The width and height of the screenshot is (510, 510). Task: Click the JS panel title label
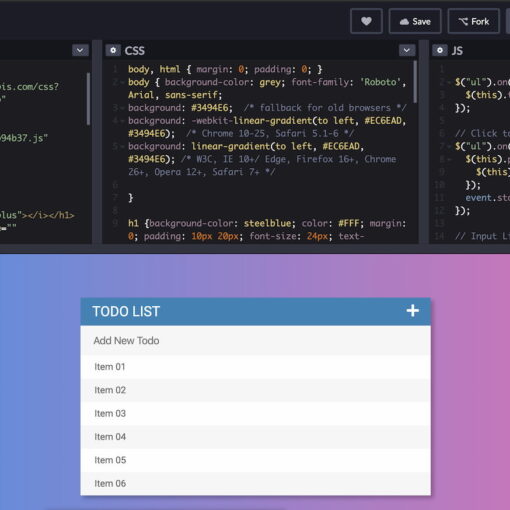coord(457,51)
